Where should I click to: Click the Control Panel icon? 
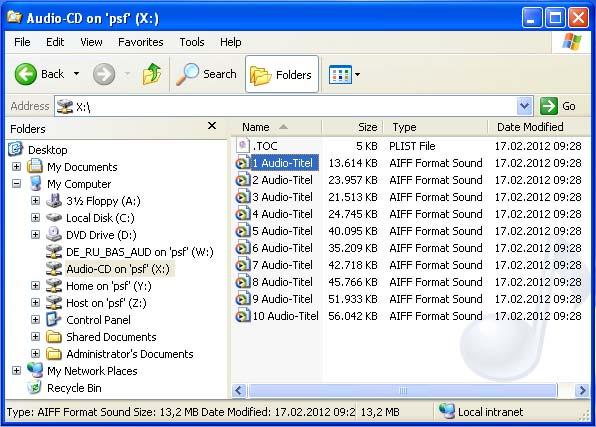54,319
